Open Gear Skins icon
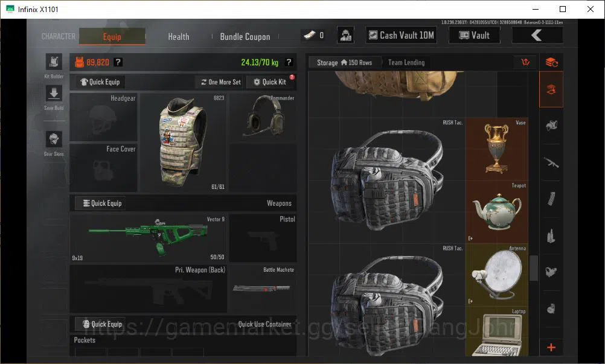Image resolution: width=605 pixels, height=364 pixels. [x=54, y=139]
